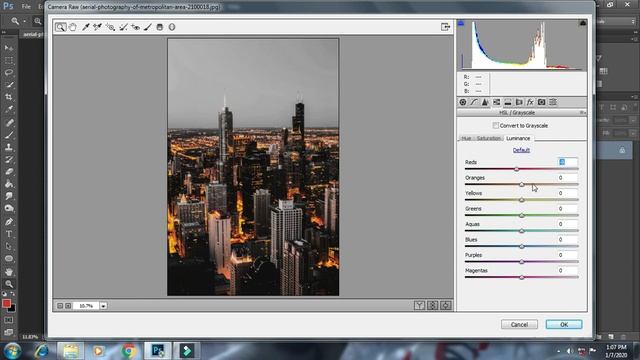Open the Lens Corrections panel icon

pyautogui.click(x=519, y=102)
